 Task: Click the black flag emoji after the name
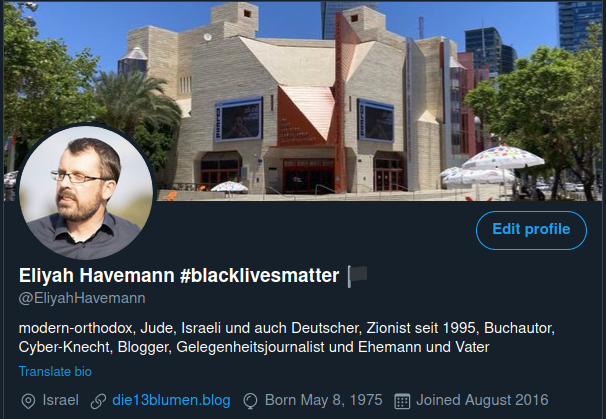pyautogui.click(x=357, y=276)
